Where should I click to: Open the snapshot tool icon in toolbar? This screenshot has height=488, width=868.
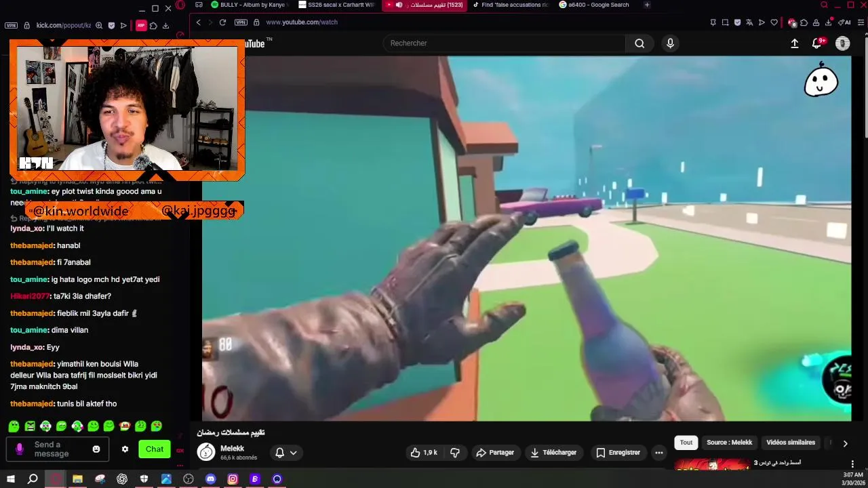725,22
